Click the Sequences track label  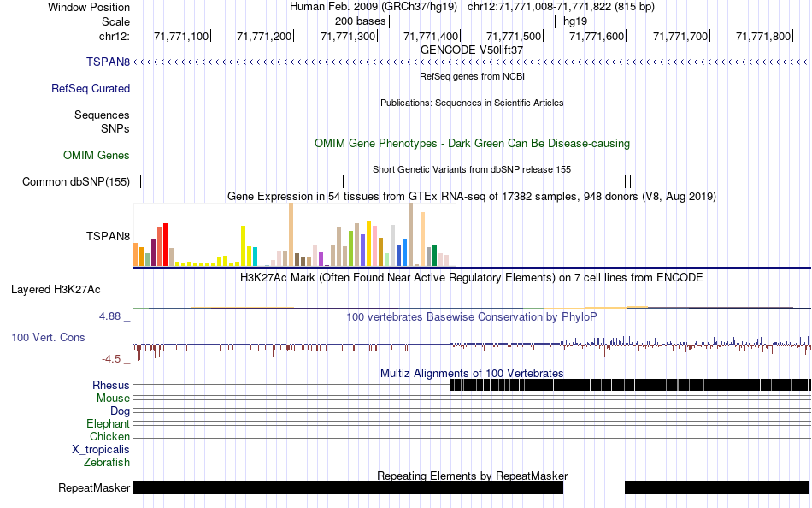[x=102, y=115]
